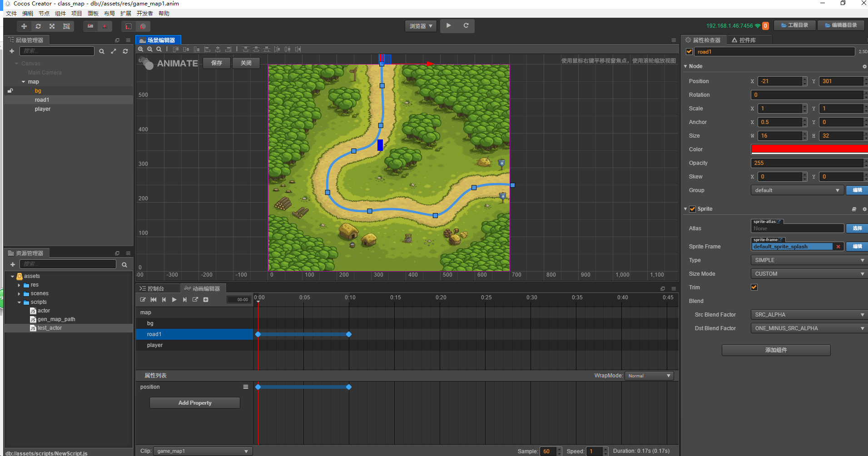Add animation event at playhead

(195, 300)
